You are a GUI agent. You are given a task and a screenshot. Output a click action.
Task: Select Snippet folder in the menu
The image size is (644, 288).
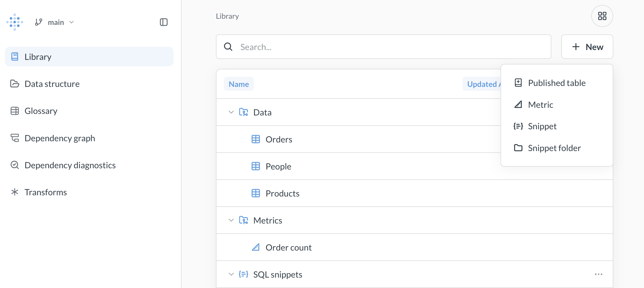coord(554,148)
